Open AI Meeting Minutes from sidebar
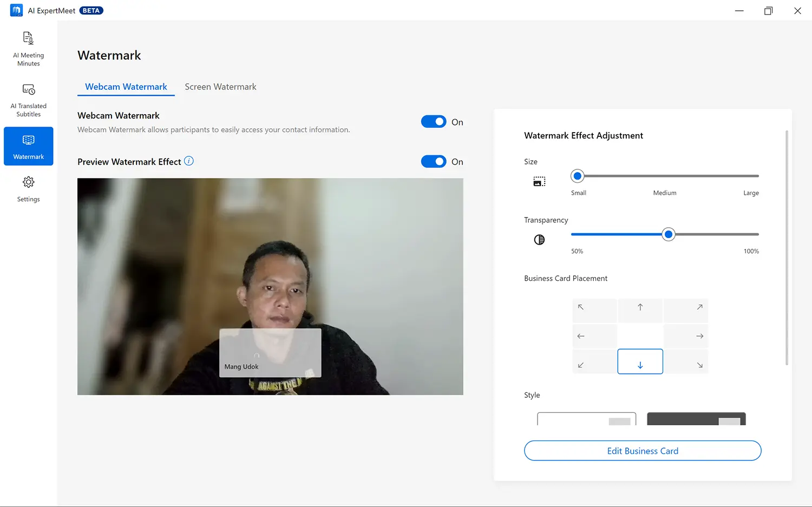 [28, 49]
